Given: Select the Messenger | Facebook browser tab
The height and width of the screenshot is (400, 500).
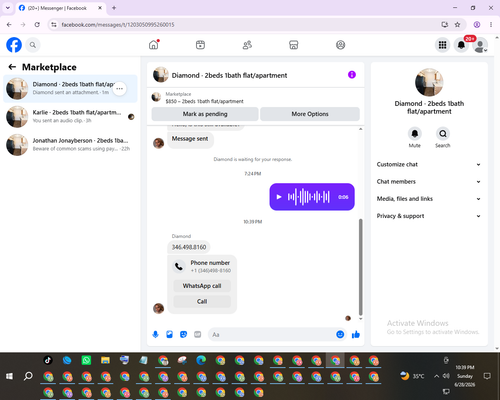Looking at the screenshot, I should [57, 8].
